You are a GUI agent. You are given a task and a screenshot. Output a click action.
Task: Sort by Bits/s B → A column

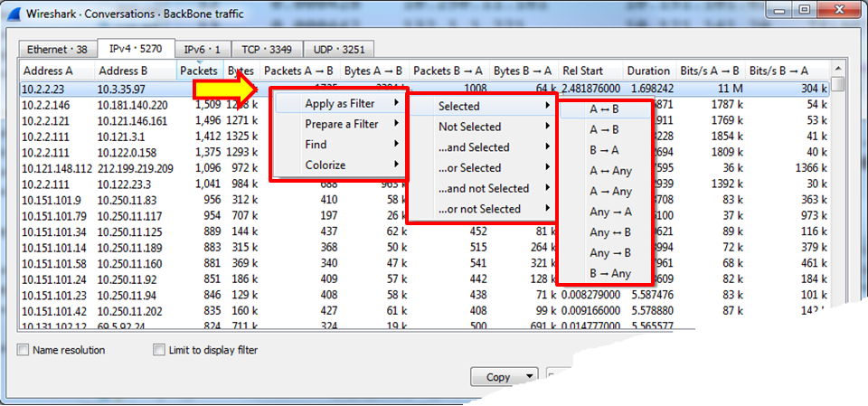(x=787, y=71)
